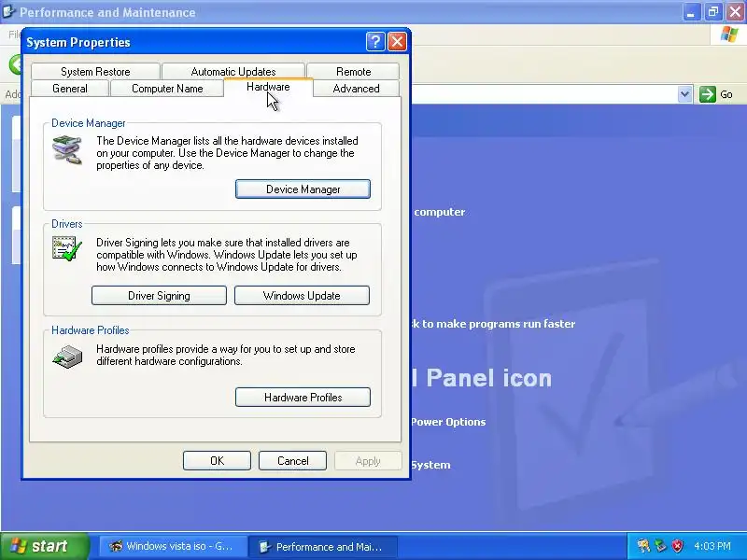Viewport: 747px width, 560px height.
Task: Click the red security shield tray icon
Action: [677, 546]
